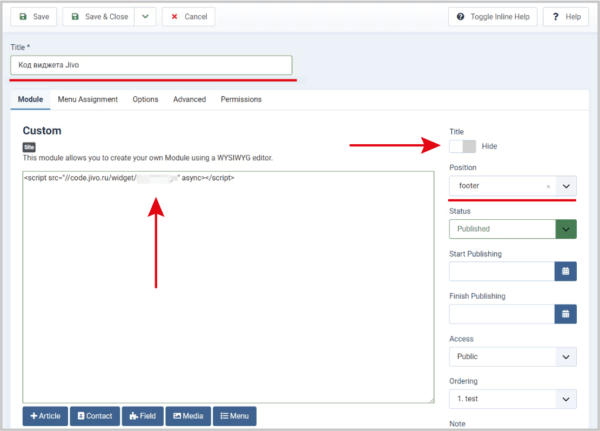Insert Media via editor button
600x431 pixels.
(188, 416)
